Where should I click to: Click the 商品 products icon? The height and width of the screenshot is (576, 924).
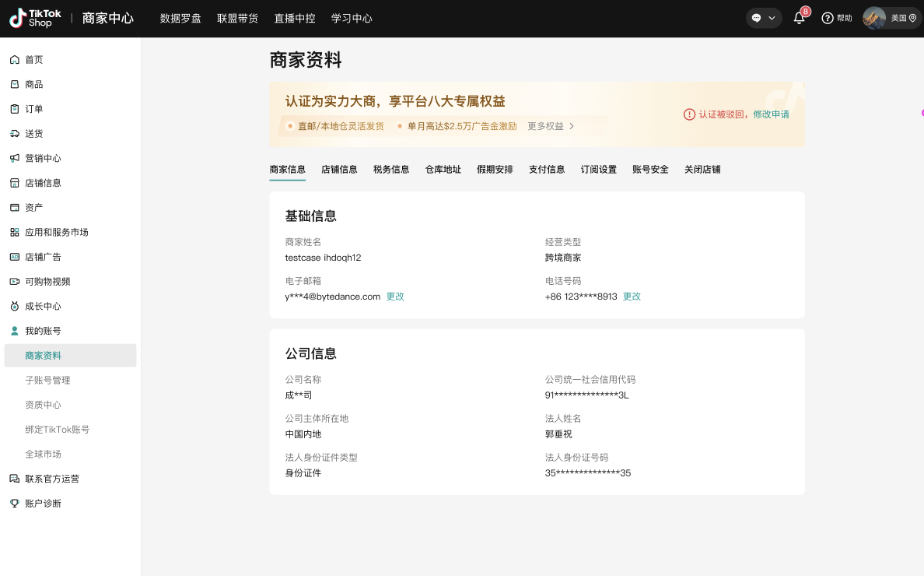pyautogui.click(x=15, y=84)
